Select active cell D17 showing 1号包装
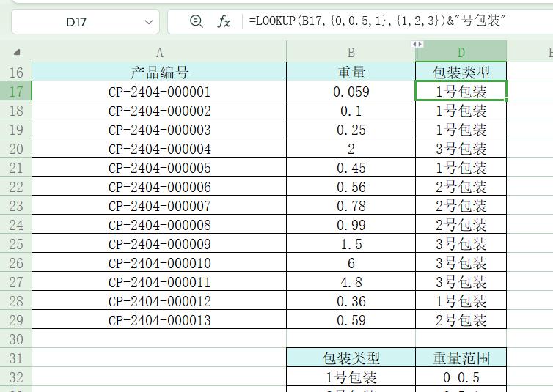 461,91
